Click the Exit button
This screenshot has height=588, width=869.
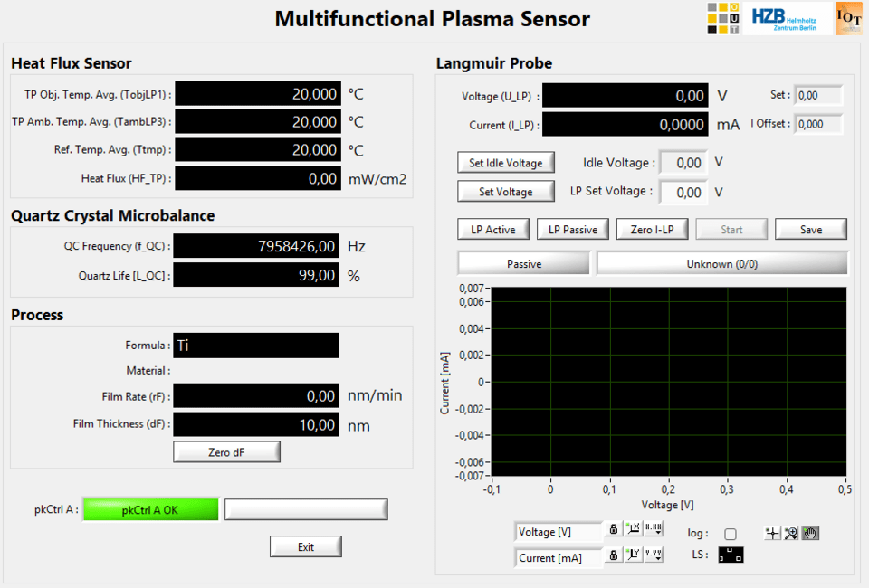pyautogui.click(x=306, y=546)
